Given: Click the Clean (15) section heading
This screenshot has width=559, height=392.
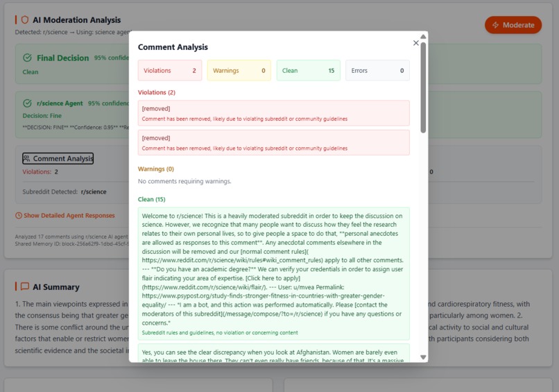Looking at the screenshot, I should (151, 199).
